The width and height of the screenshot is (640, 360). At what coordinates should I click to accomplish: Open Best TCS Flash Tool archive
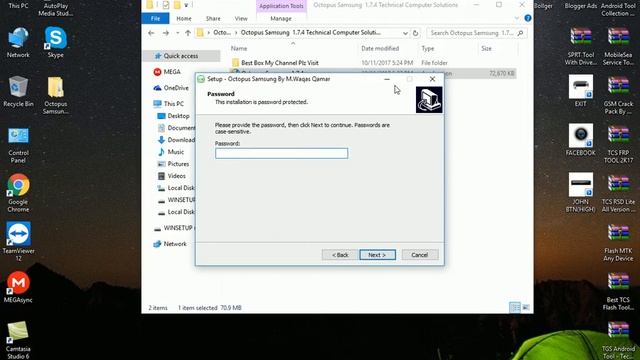coord(618,291)
